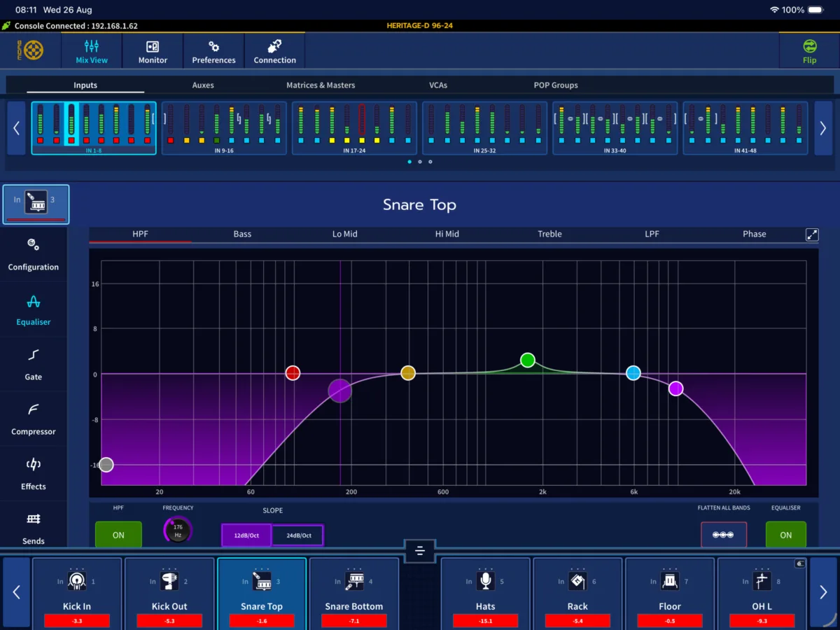This screenshot has height=630, width=840.
Task: Show previous input bank group
Action: click(x=16, y=128)
